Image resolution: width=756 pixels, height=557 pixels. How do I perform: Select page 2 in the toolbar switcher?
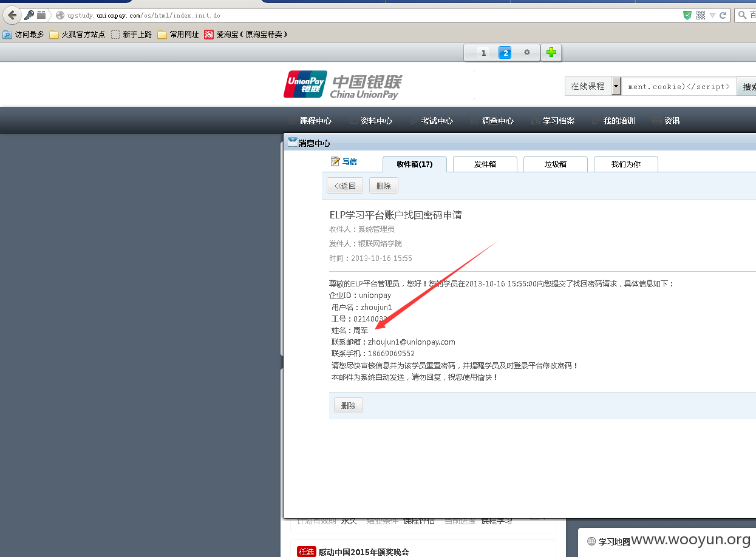pos(505,53)
